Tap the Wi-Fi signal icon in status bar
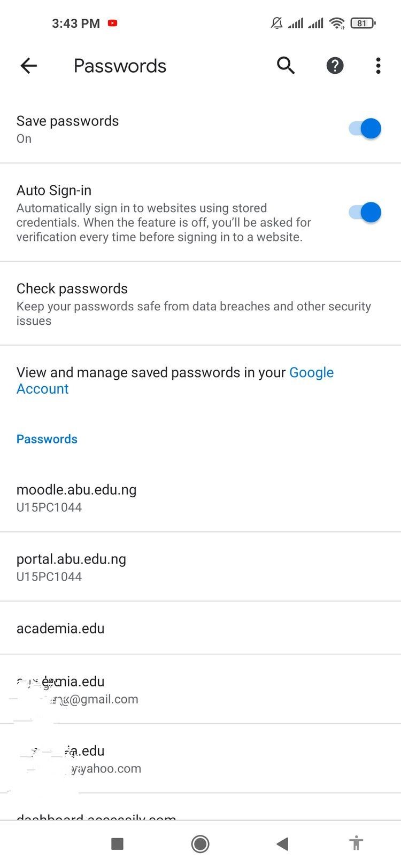The image size is (401, 868). [x=337, y=23]
